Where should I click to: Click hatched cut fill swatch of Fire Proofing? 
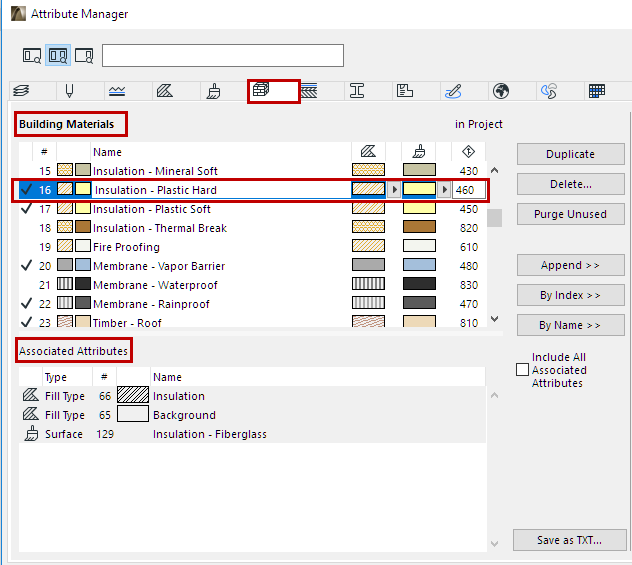pyautogui.click(x=368, y=246)
